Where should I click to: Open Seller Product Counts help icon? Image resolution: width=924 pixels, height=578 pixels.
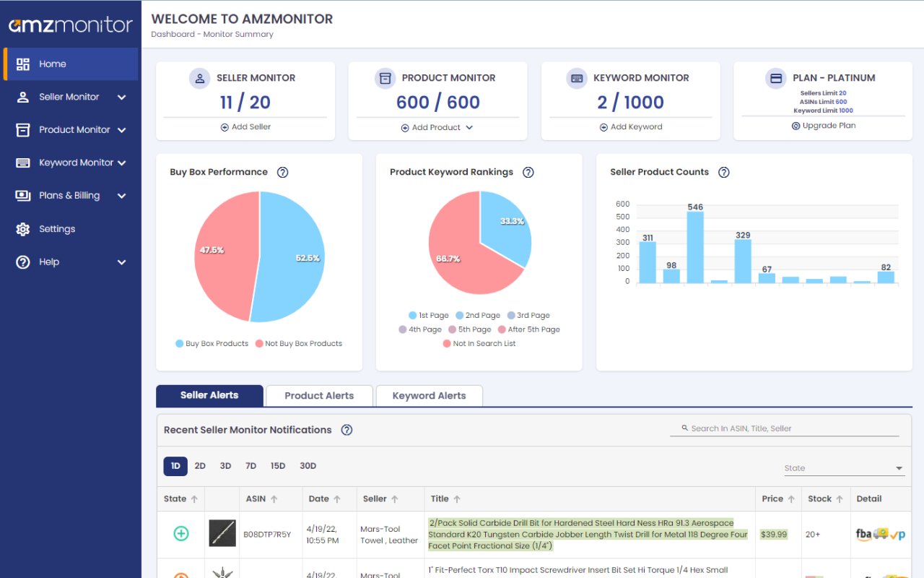[x=724, y=172]
